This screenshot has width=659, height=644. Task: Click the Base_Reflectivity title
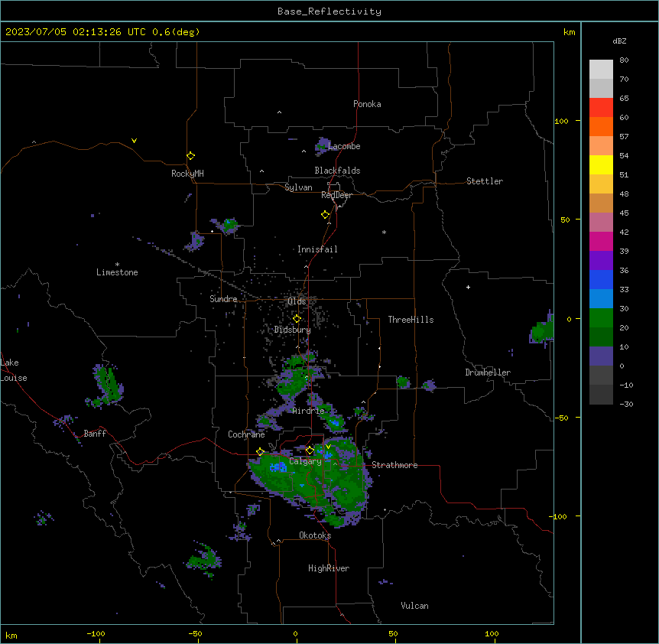[x=329, y=11]
